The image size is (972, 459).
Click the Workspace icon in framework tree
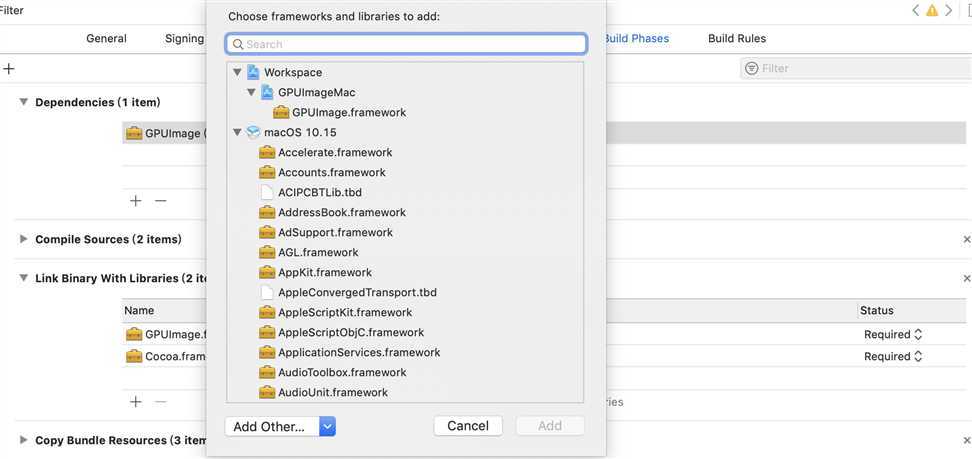pos(253,72)
